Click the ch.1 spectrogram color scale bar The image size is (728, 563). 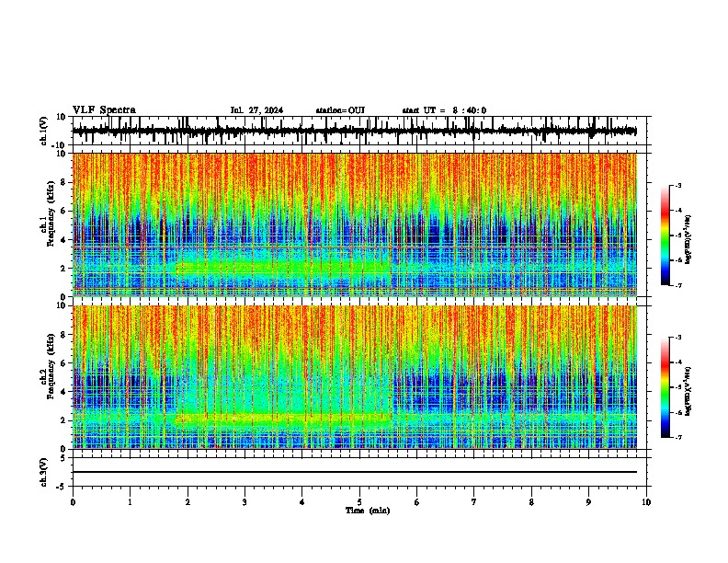click(x=665, y=236)
